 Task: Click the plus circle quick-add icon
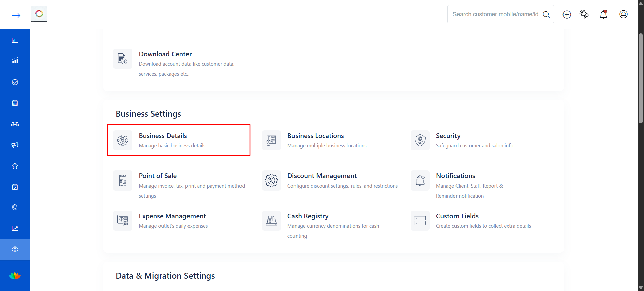click(567, 14)
